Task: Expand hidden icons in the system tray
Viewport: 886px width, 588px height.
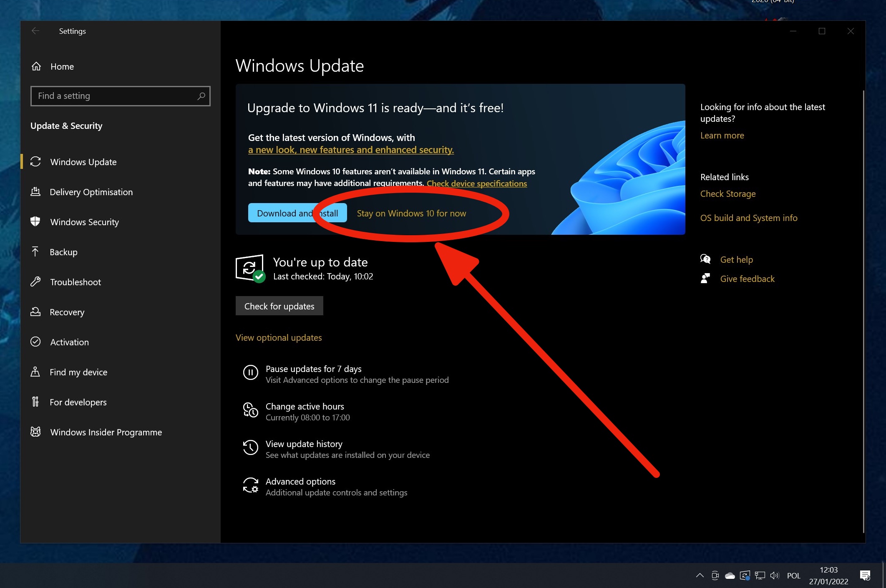Action: pos(700,575)
